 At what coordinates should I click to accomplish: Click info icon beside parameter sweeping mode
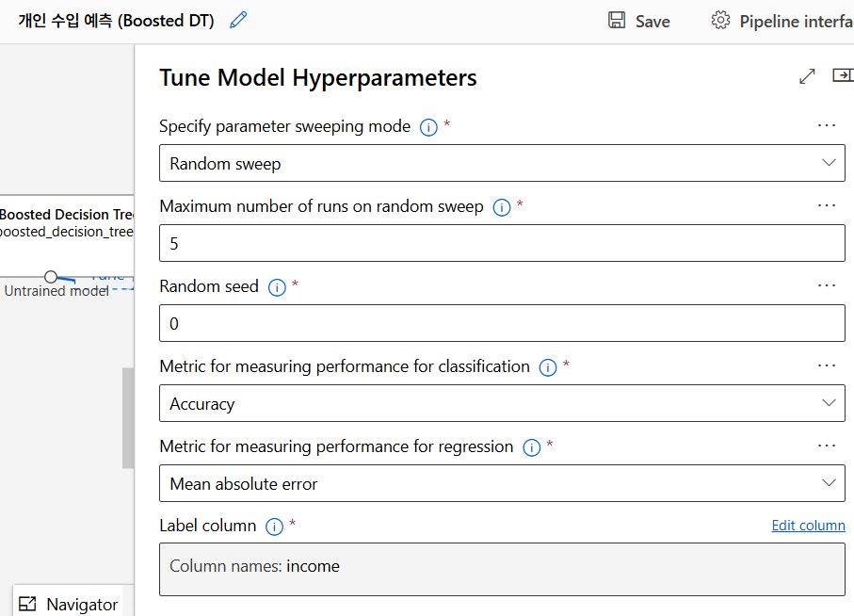pyautogui.click(x=428, y=127)
